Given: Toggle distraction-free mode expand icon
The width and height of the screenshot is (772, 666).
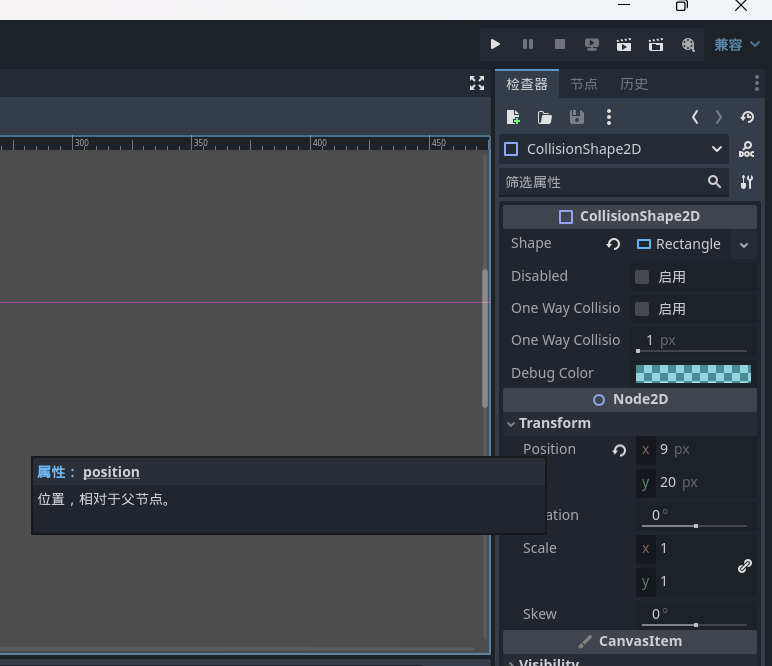Looking at the screenshot, I should coord(477,84).
